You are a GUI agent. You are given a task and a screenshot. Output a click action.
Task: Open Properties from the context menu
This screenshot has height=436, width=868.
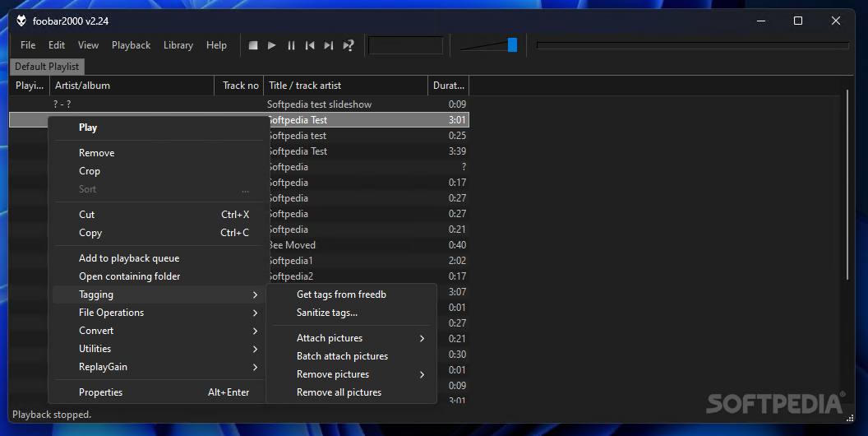(x=158, y=392)
